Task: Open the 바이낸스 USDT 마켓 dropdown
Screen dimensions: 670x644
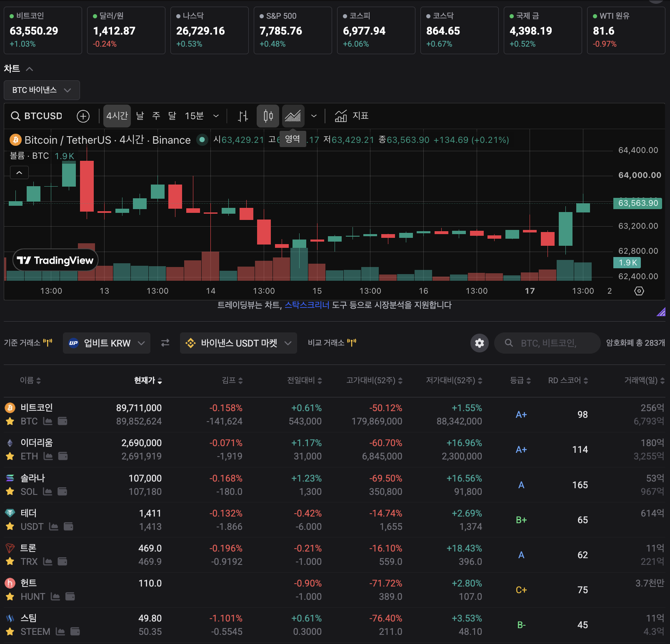Action: coord(238,343)
